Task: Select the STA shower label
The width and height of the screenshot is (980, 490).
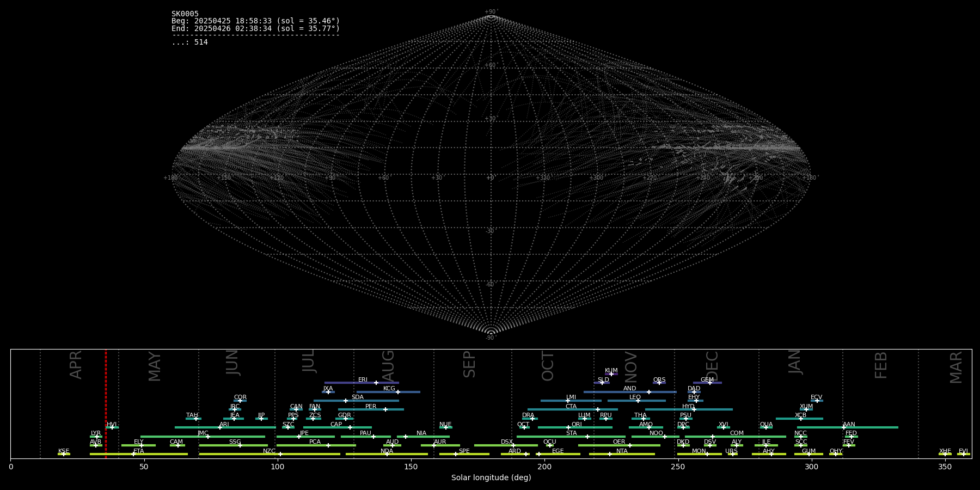Action: [x=571, y=433]
